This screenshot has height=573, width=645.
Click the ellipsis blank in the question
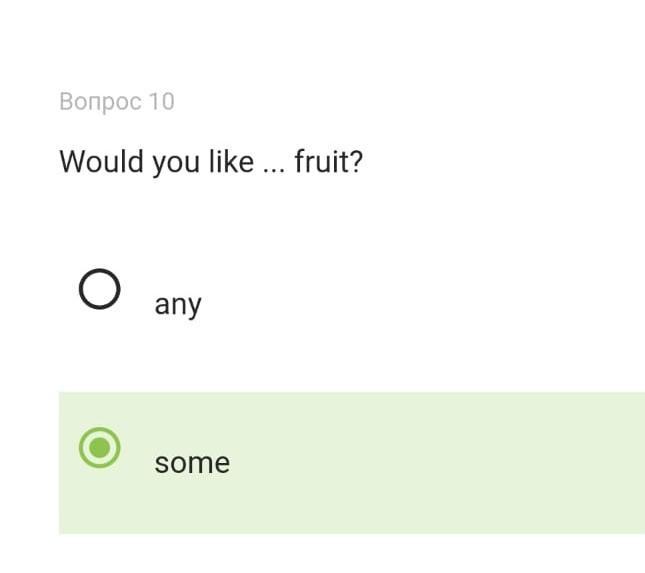[274, 165]
